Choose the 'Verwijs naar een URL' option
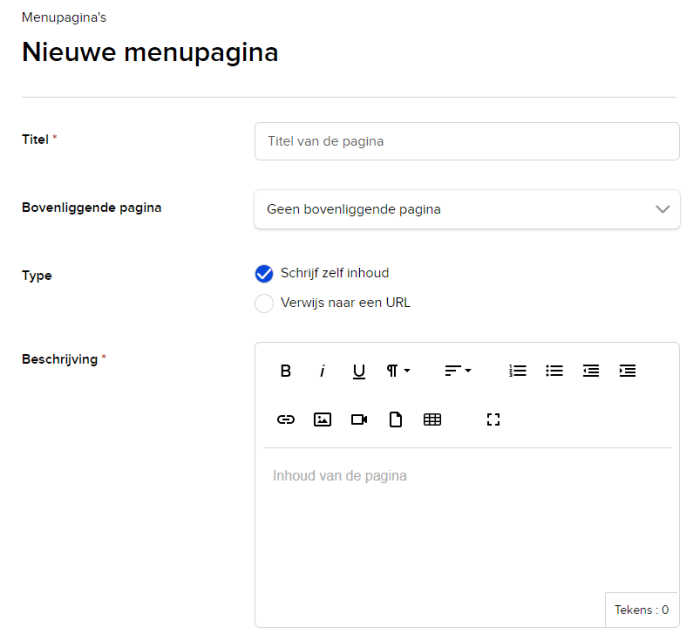This screenshot has width=700, height=641. click(x=265, y=303)
